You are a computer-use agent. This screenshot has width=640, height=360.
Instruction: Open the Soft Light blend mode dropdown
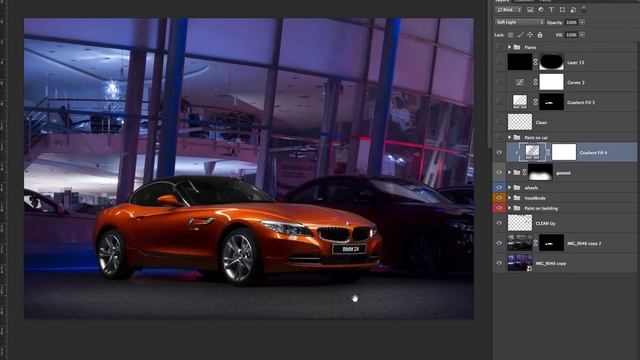pyautogui.click(x=520, y=22)
